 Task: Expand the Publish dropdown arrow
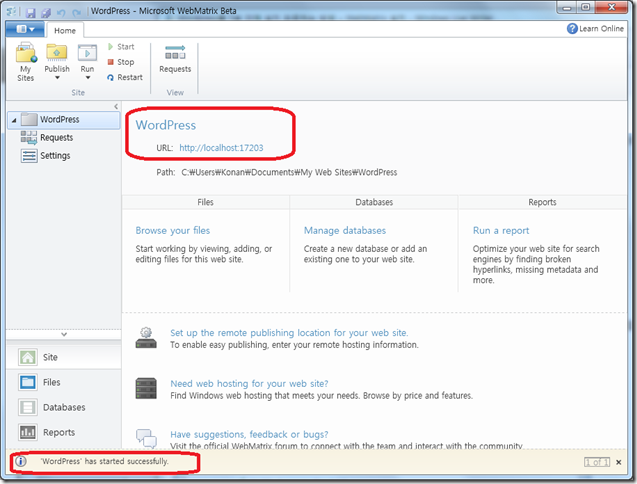coord(57,78)
